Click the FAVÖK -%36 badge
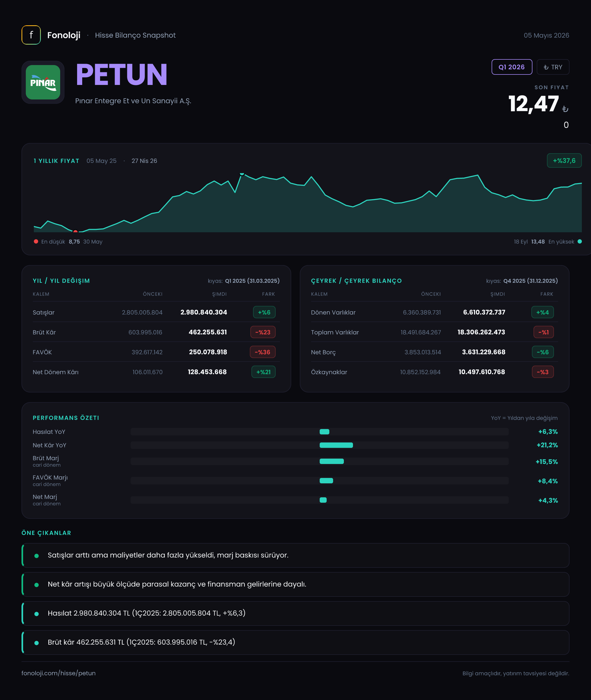591x700 pixels. [x=262, y=352]
